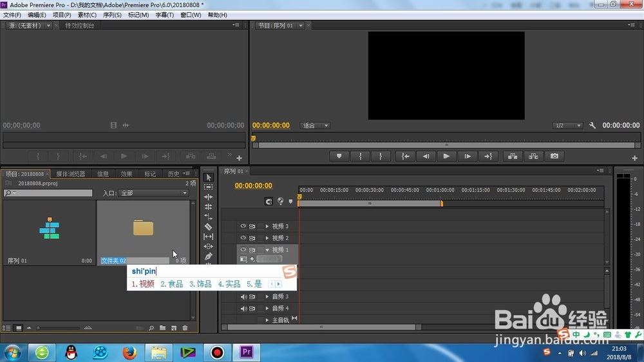Click the Lift button

(x=513, y=156)
